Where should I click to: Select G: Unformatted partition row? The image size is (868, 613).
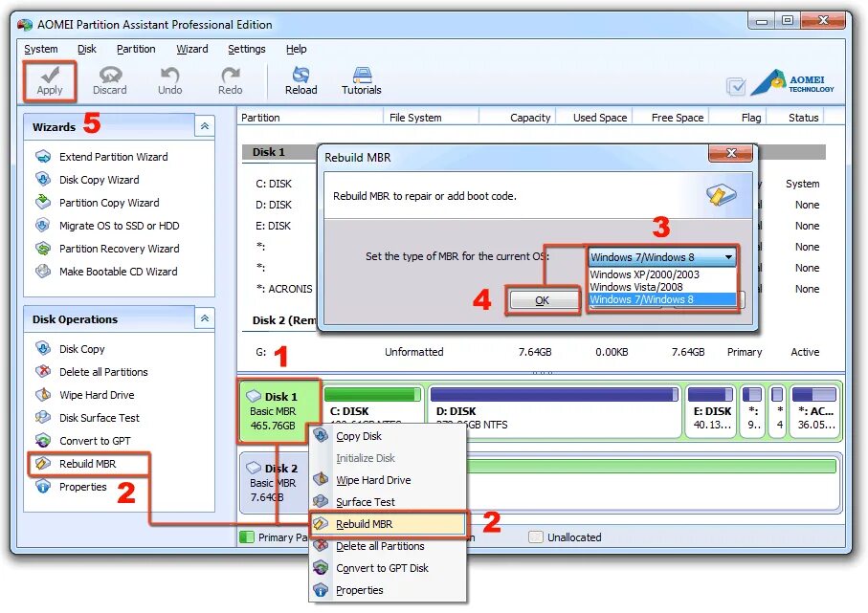(537, 352)
